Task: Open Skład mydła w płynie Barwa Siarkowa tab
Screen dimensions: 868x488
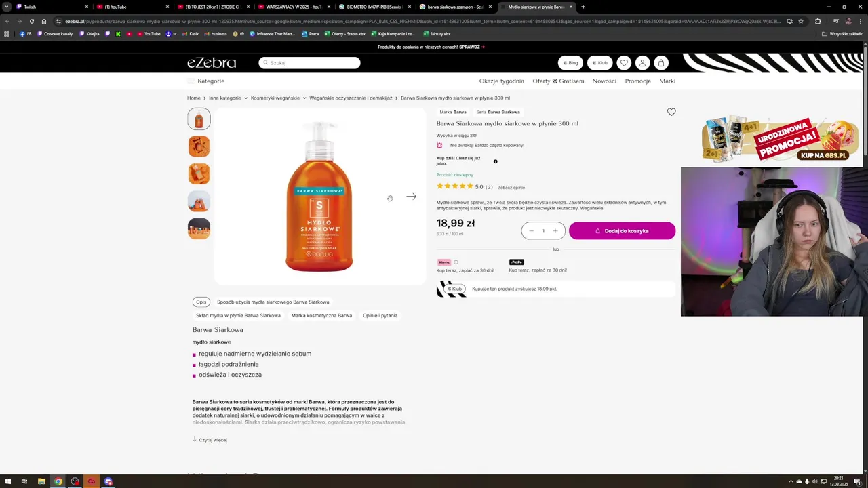Action: tap(238, 315)
